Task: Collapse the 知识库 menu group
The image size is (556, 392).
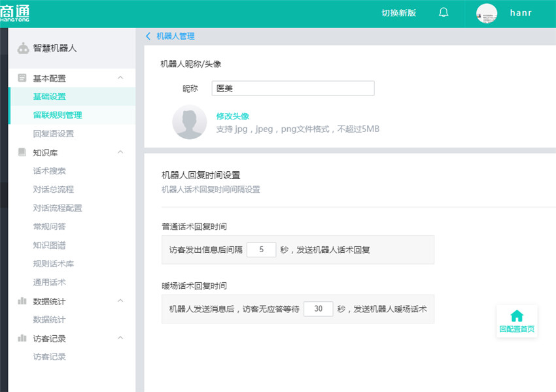Action: tap(120, 153)
